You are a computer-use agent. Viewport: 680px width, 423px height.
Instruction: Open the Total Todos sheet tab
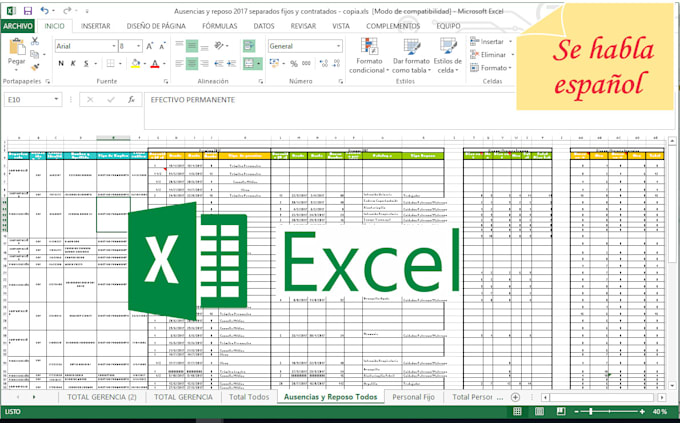point(249,397)
